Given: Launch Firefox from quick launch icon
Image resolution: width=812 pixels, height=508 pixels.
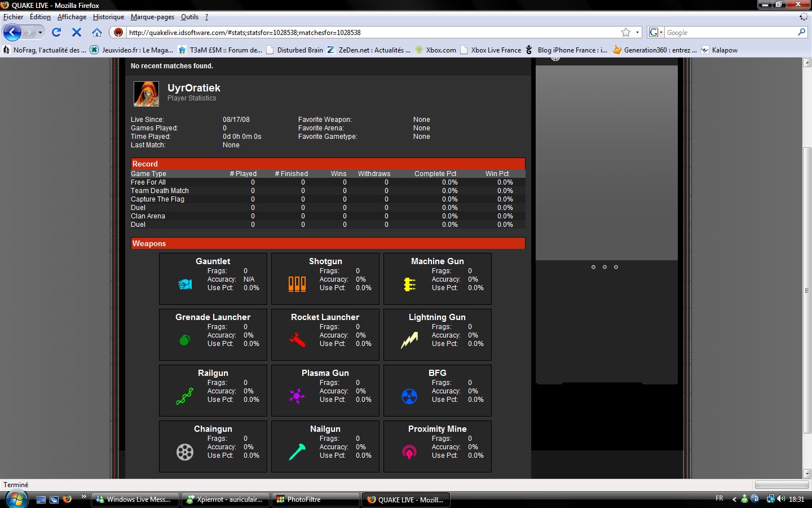Looking at the screenshot, I should tap(68, 499).
